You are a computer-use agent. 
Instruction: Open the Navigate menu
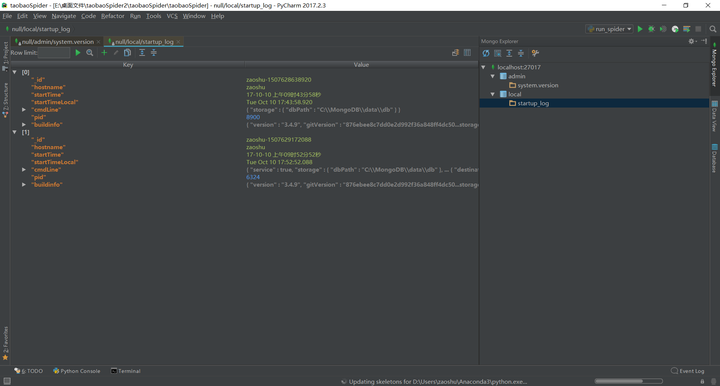tap(64, 16)
